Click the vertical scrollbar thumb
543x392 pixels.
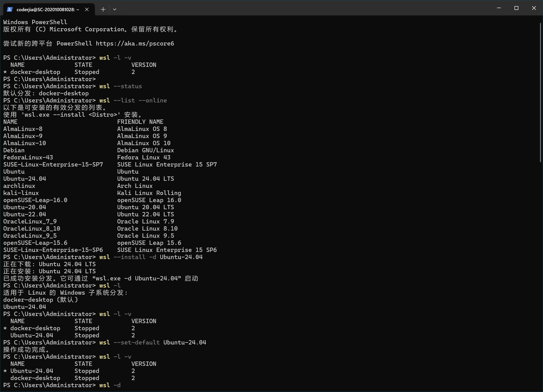540,93
